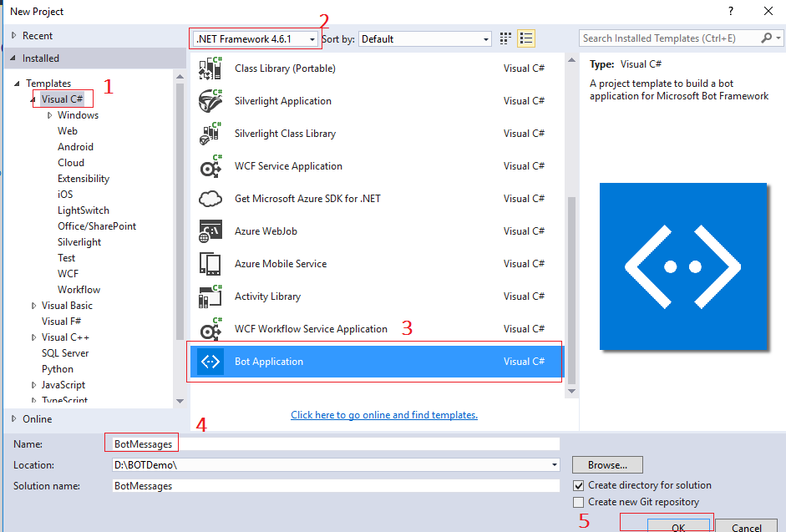This screenshot has height=532, width=786.
Task: Switch to medium icons list view
Action: coord(526,38)
